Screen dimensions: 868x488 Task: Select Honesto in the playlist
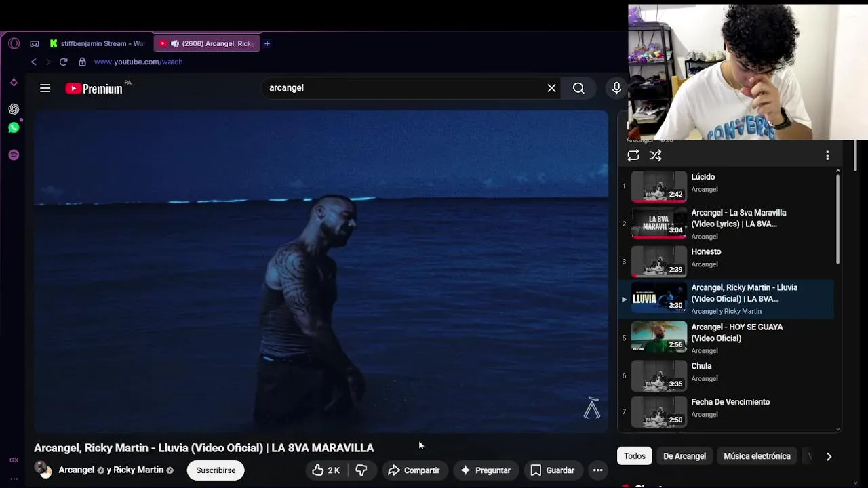pyautogui.click(x=726, y=261)
